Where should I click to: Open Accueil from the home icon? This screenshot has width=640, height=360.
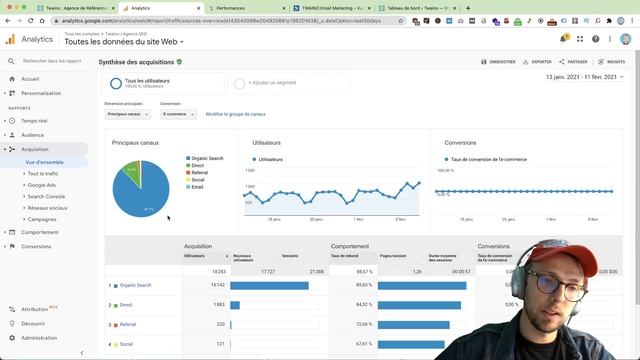12,79
